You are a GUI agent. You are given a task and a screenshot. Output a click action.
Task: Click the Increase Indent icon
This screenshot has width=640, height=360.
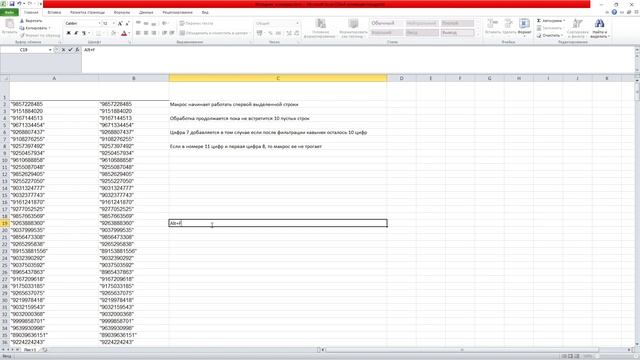(x=172, y=33)
